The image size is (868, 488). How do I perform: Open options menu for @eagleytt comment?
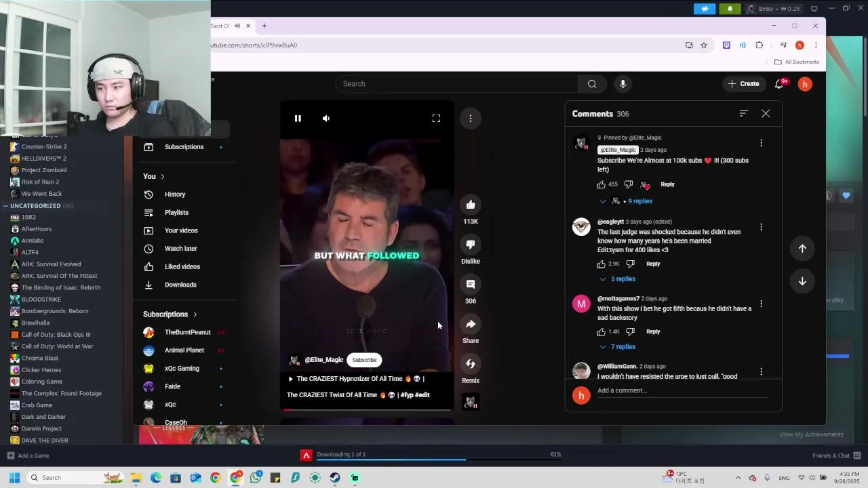click(761, 227)
